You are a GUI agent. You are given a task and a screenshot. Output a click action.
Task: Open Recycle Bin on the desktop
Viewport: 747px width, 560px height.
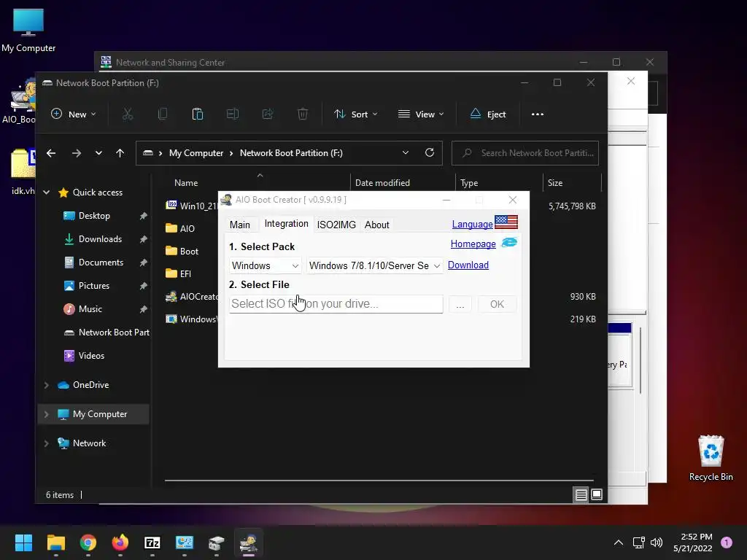(711, 458)
